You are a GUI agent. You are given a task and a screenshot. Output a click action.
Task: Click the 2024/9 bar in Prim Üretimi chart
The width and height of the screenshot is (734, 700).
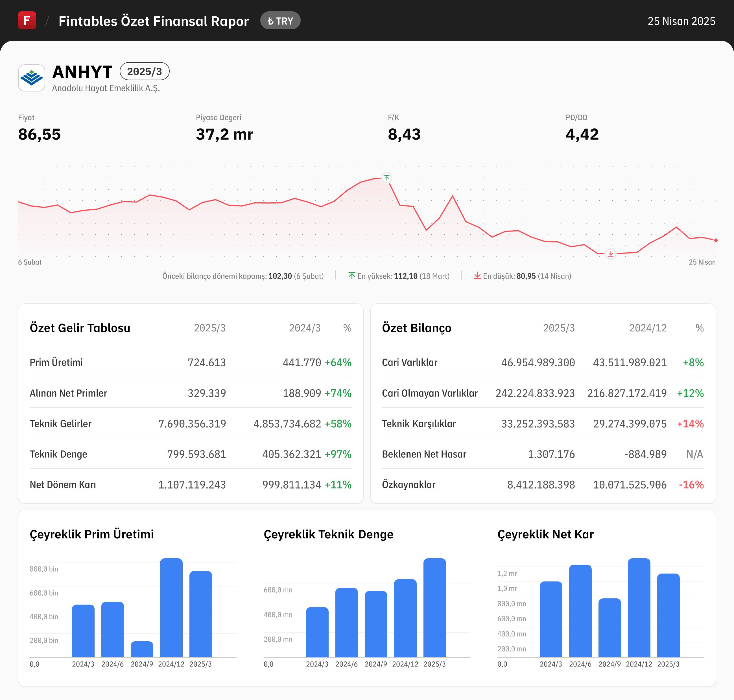[x=142, y=649]
